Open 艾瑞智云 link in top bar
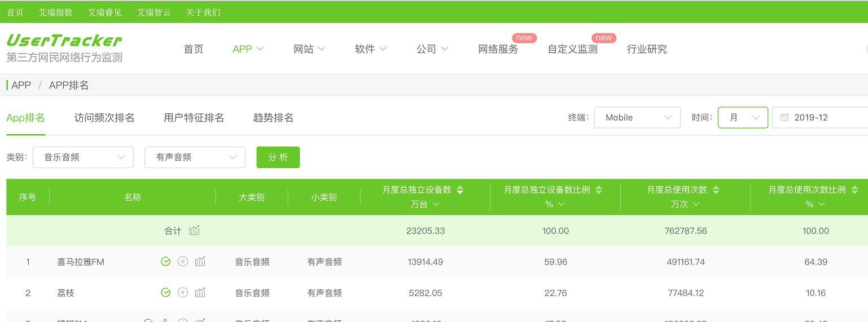Image resolution: width=868 pixels, height=322 pixels. [154, 12]
